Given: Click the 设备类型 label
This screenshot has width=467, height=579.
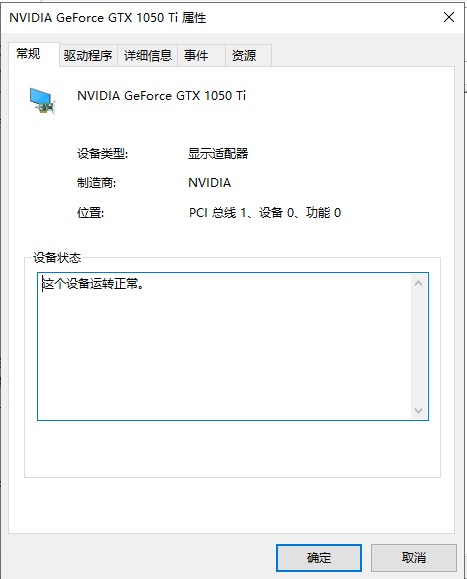Looking at the screenshot, I should [102, 153].
